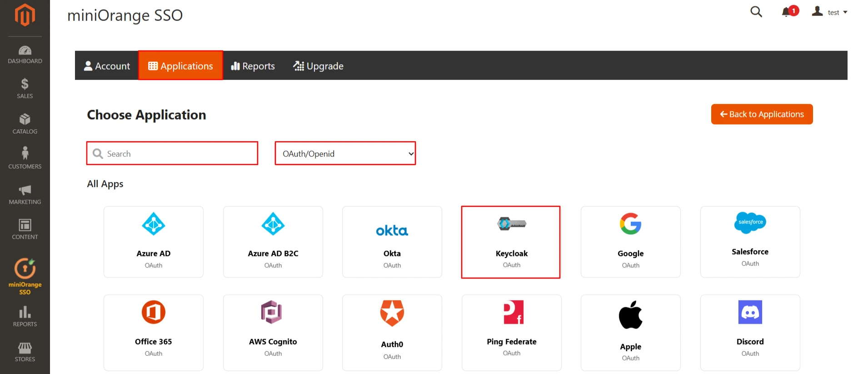Screen dimensions: 868x374
Task: Click the Apple logo
Action: [x=631, y=314]
